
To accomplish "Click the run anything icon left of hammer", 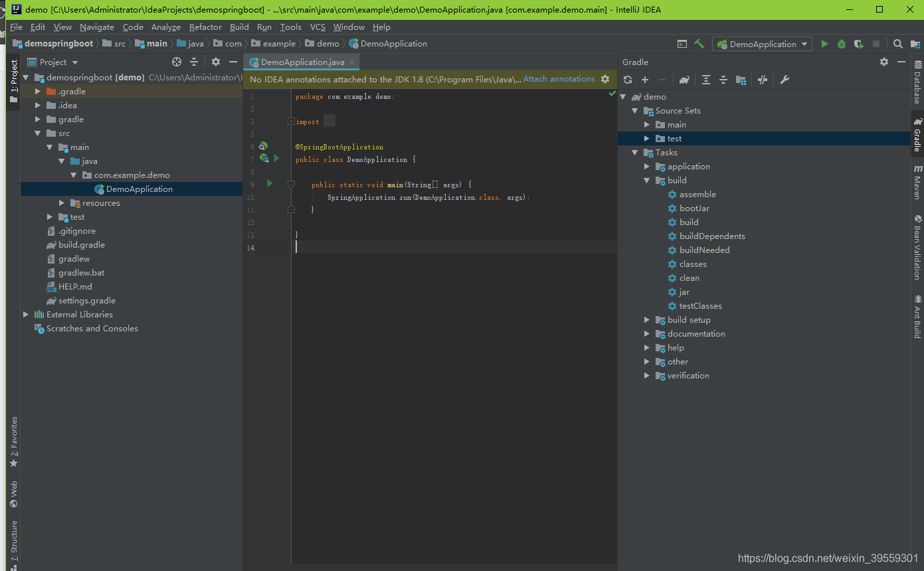I will (682, 44).
